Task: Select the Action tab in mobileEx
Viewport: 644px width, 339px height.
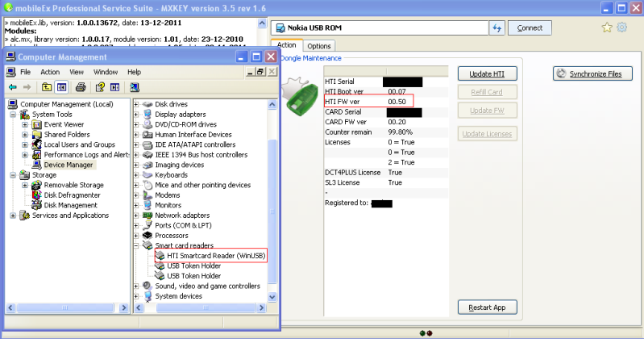Action: point(287,45)
